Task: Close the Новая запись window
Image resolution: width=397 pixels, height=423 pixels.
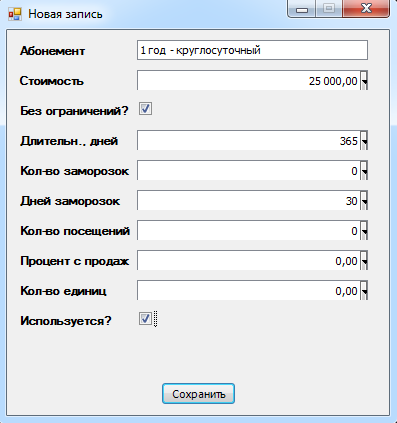Action: [366, 9]
